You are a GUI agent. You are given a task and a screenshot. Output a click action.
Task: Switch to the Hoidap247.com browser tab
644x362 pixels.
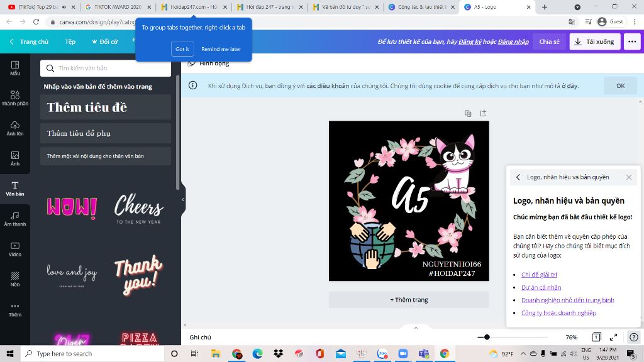tap(193, 7)
